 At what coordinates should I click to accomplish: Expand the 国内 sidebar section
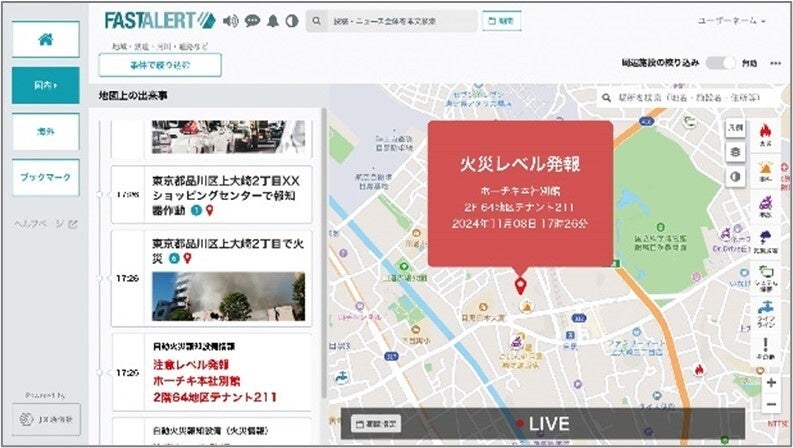pos(46,85)
